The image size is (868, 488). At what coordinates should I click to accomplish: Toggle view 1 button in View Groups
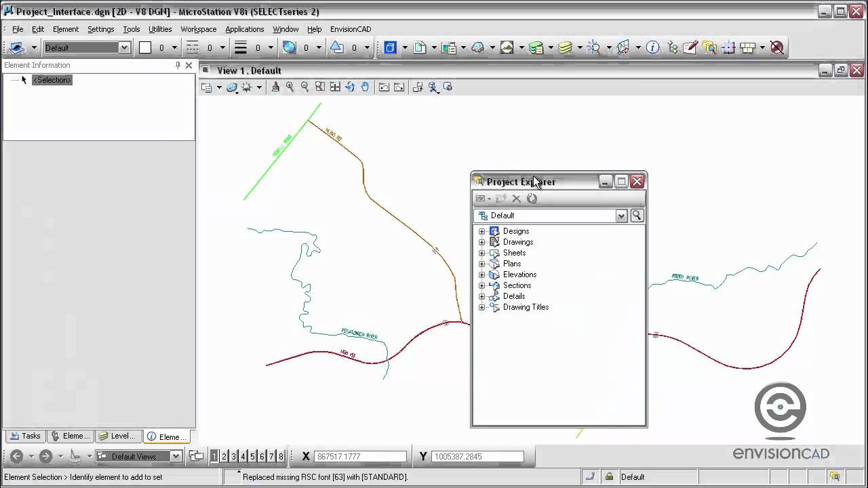tap(214, 457)
